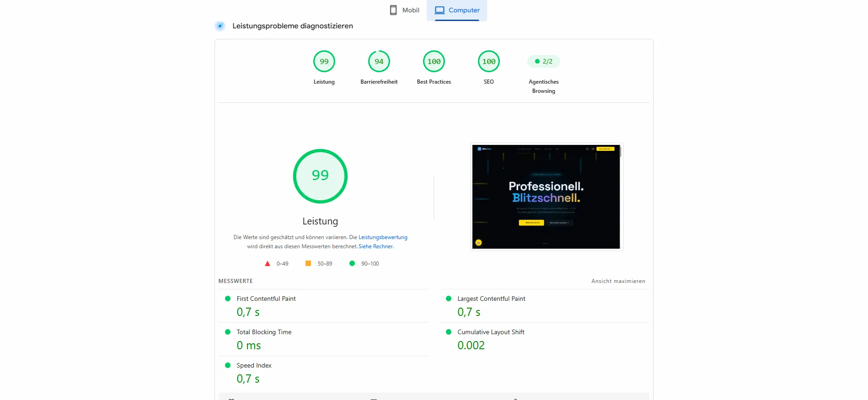The height and width of the screenshot is (400, 868).
Task: Click the MESSWERTE section heading
Action: tap(236, 281)
